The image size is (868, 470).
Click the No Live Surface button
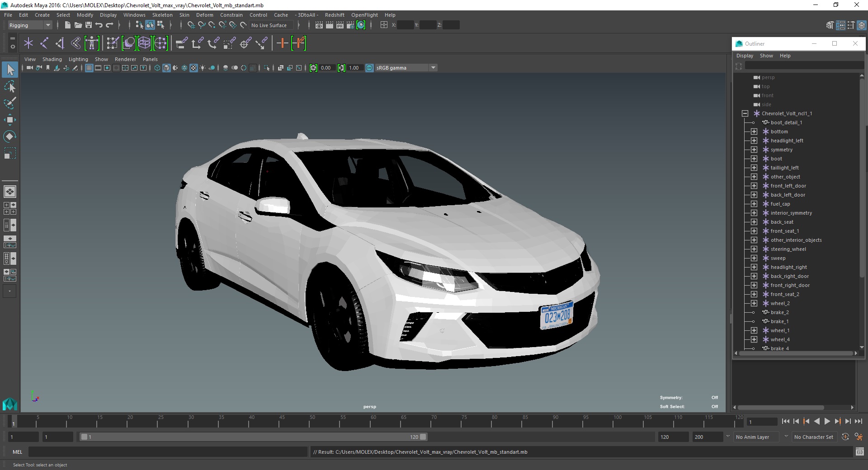click(x=271, y=25)
